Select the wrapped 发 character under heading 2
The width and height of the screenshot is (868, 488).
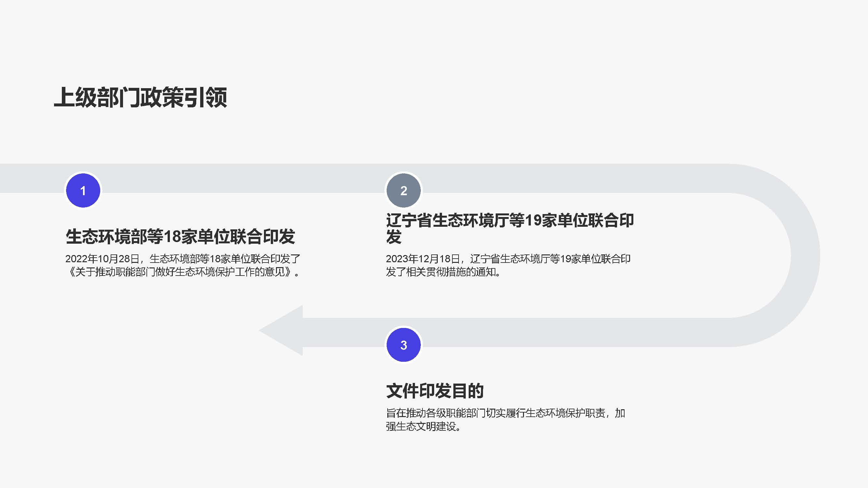point(393,237)
